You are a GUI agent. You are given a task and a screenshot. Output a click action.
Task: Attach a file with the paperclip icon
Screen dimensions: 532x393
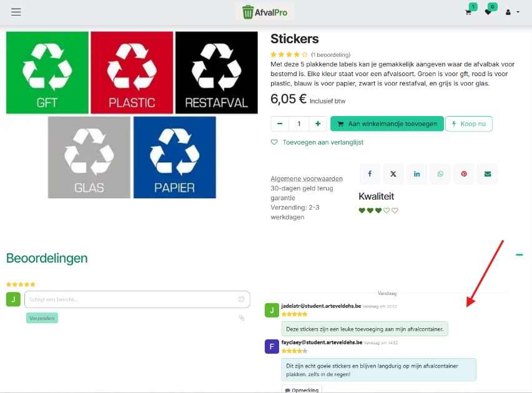242,318
